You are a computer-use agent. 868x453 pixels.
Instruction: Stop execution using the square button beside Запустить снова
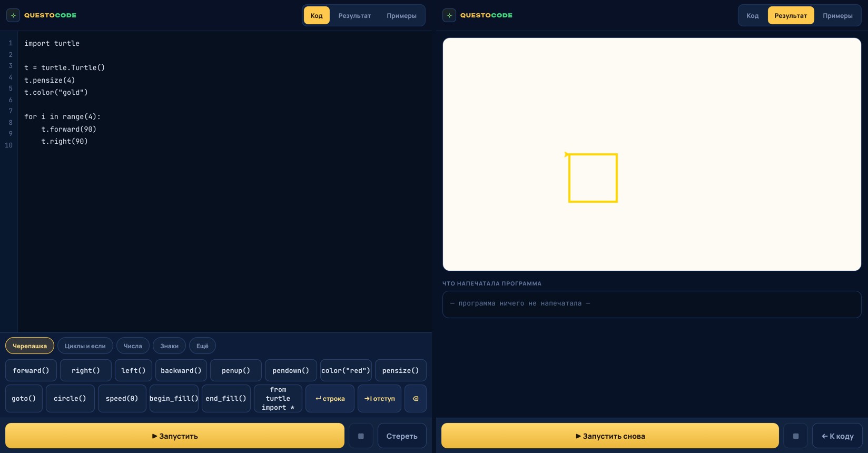tap(796, 436)
